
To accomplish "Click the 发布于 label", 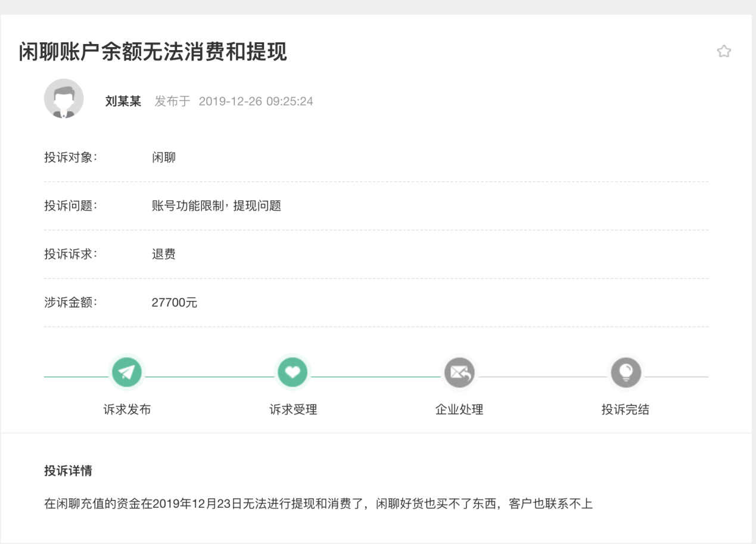I will point(172,101).
